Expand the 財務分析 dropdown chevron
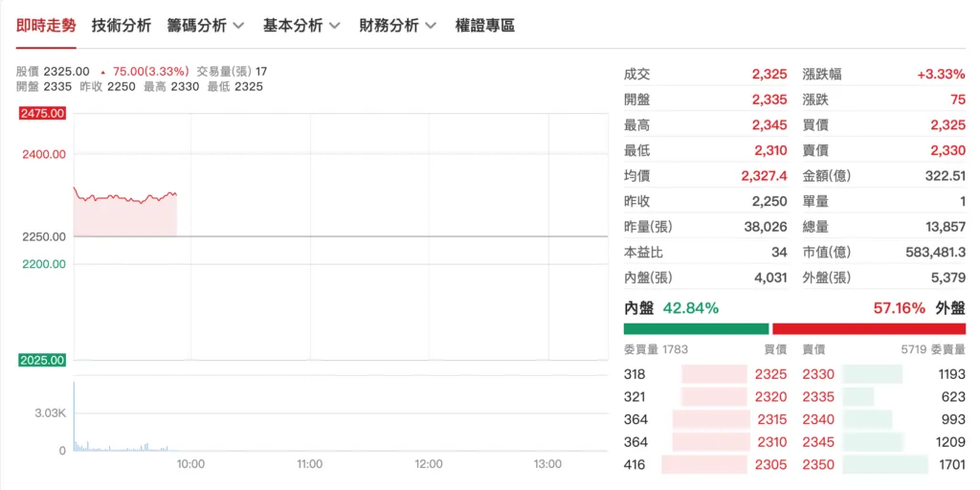The width and height of the screenshot is (980, 490). point(431,26)
